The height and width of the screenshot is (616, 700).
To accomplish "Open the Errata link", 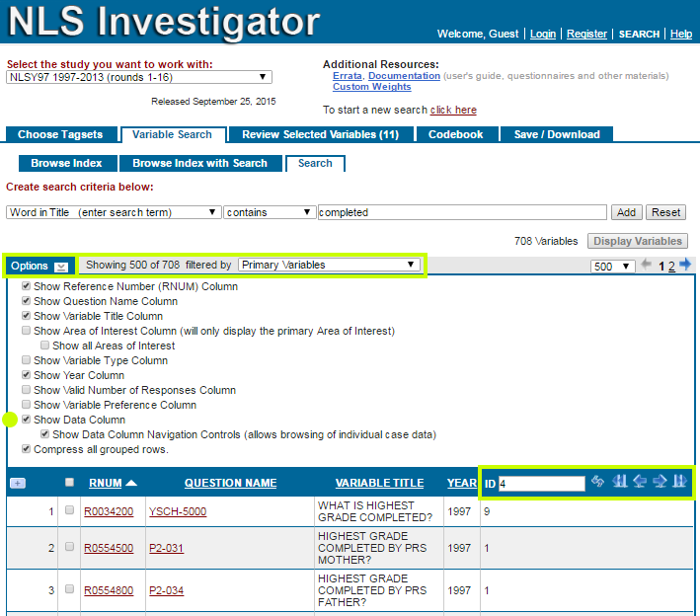I will point(347,76).
